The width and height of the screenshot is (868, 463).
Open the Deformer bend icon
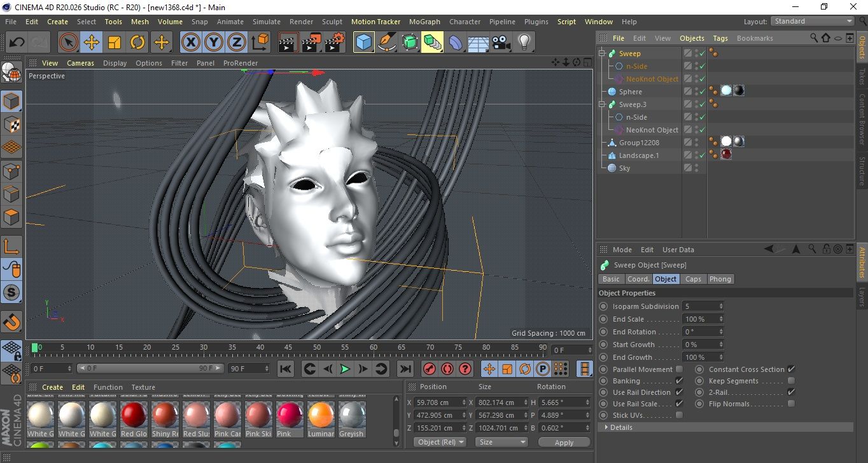click(456, 43)
